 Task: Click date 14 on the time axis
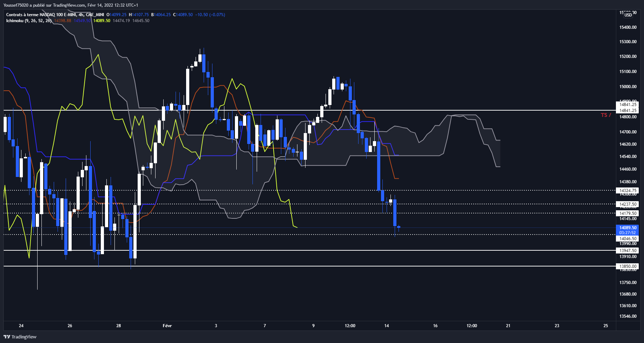(386, 326)
